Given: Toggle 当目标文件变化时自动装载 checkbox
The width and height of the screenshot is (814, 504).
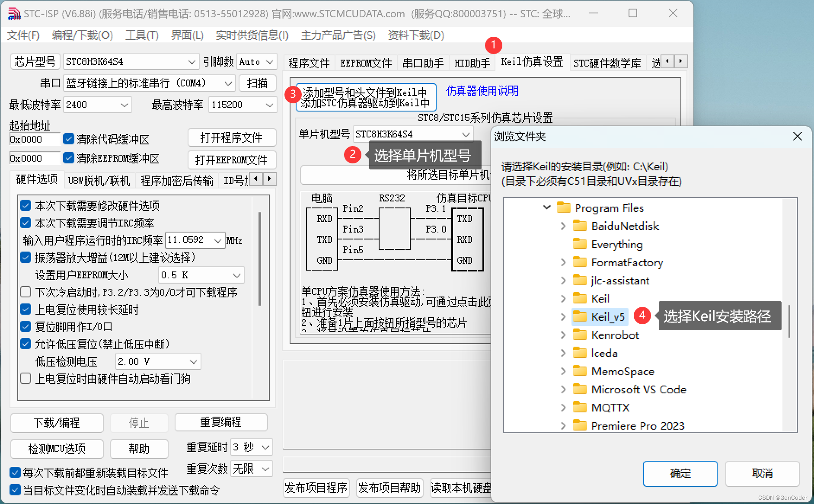Looking at the screenshot, I should [x=15, y=490].
